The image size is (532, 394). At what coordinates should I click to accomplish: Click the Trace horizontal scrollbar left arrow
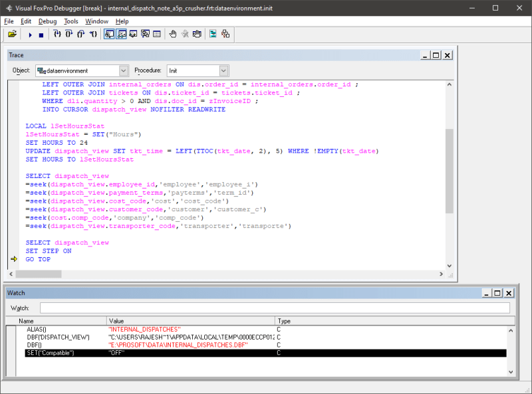pyautogui.click(x=11, y=274)
